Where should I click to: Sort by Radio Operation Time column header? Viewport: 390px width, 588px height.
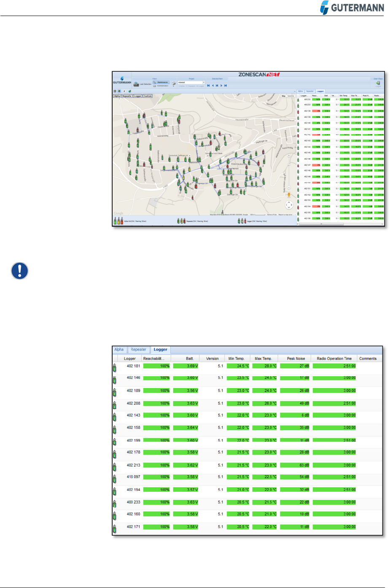[334, 359]
